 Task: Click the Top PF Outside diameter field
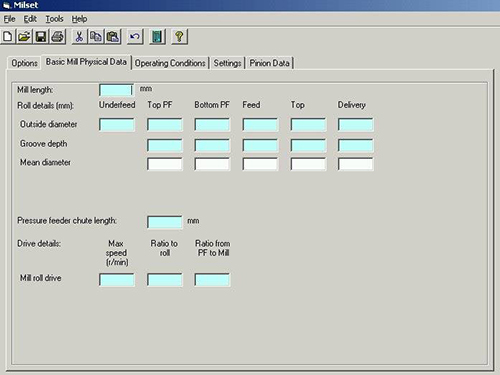[x=165, y=124]
